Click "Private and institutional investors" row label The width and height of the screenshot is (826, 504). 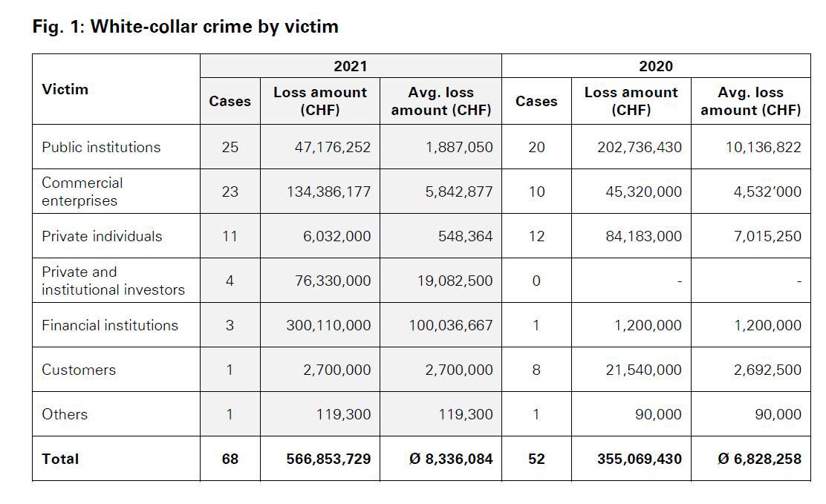click(113, 281)
